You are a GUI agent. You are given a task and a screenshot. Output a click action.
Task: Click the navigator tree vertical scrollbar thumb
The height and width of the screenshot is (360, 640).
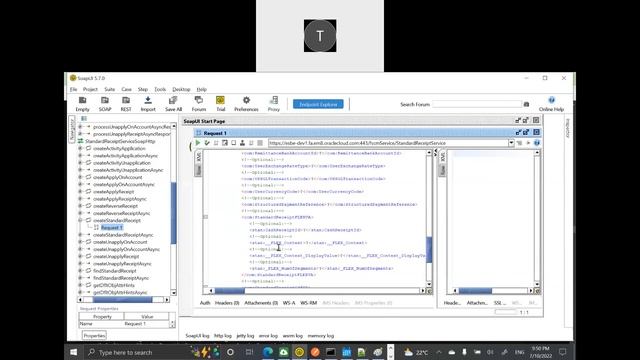[x=173, y=212]
